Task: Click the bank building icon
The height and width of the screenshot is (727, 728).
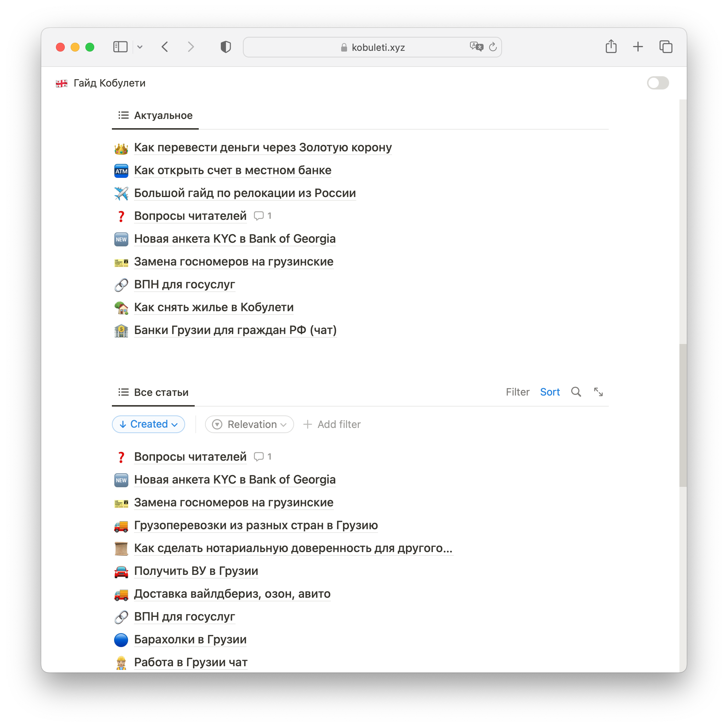Action: (x=121, y=331)
